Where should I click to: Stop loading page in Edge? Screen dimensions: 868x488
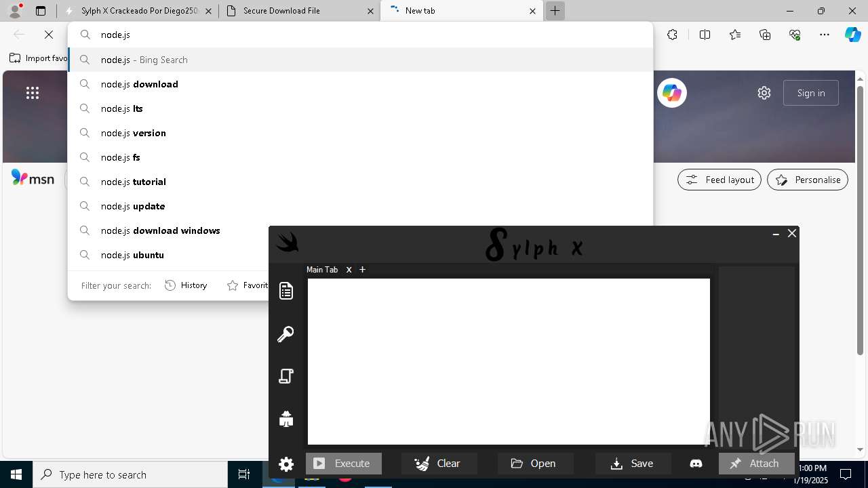[49, 35]
